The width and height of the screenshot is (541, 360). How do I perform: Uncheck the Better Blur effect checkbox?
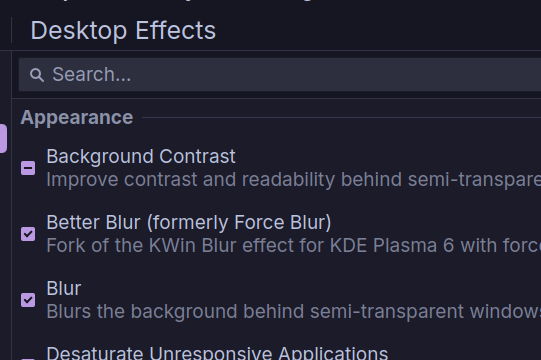28,234
